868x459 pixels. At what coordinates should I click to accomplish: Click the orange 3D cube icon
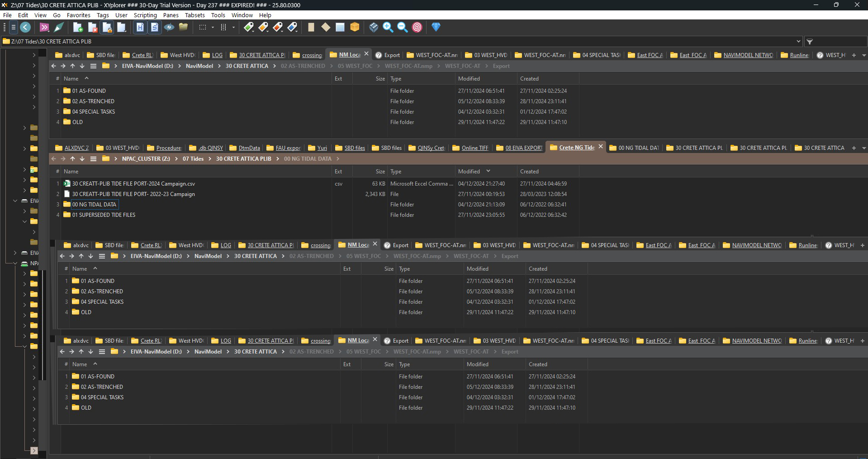[x=355, y=27]
